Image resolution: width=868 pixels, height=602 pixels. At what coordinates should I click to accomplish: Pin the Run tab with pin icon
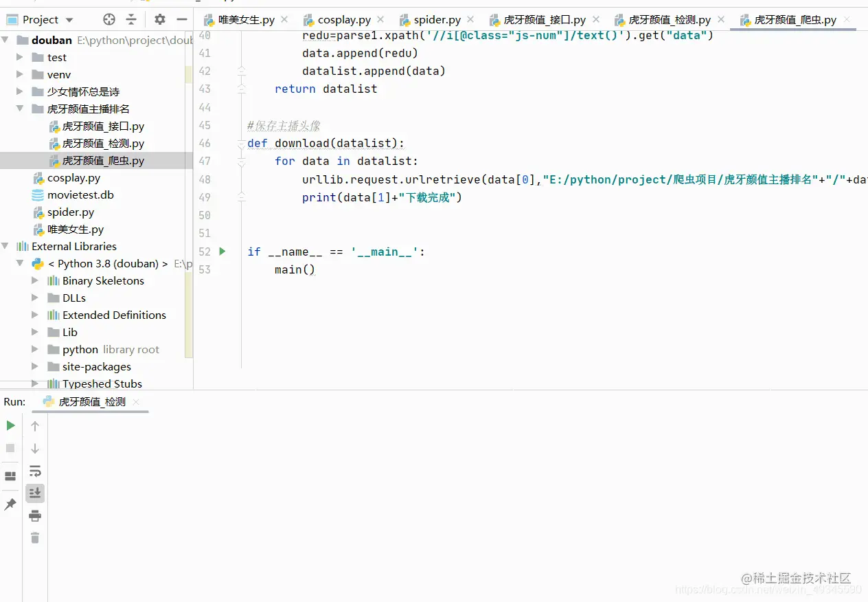point(10,504)
